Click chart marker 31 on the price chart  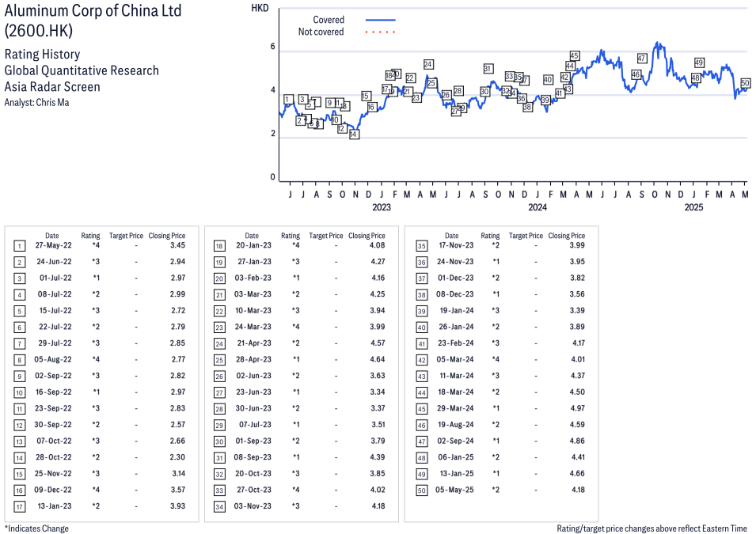click(488, 69)
